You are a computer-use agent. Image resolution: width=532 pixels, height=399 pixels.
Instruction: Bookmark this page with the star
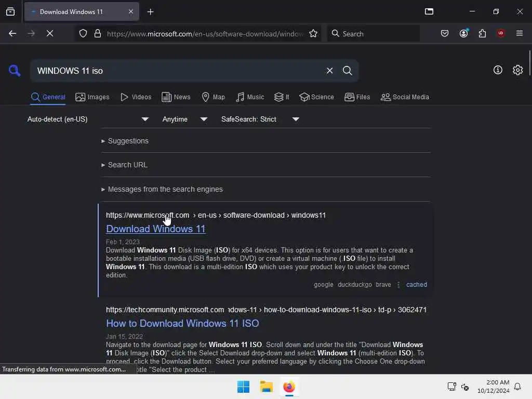point(313,33)
